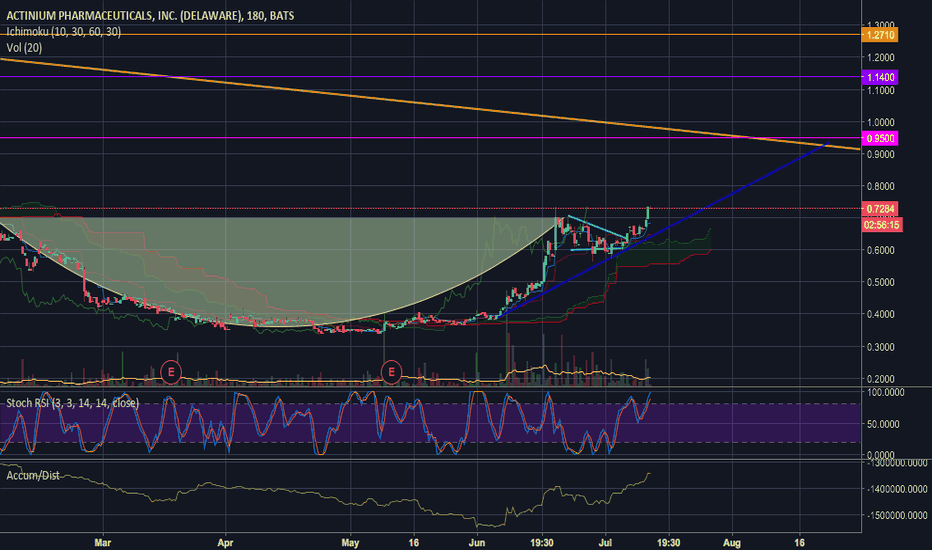Screen dimensions: 932x550
Task: Click the Accum/Dist indicator legend
Action: coord(33,476)
